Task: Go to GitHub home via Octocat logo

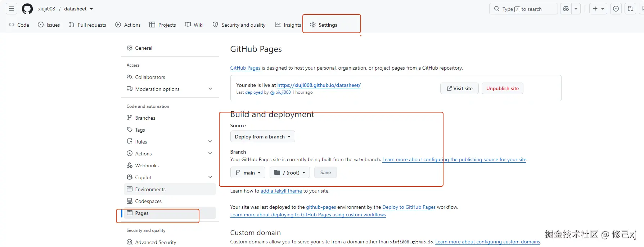Action: [x=27, y=9]
